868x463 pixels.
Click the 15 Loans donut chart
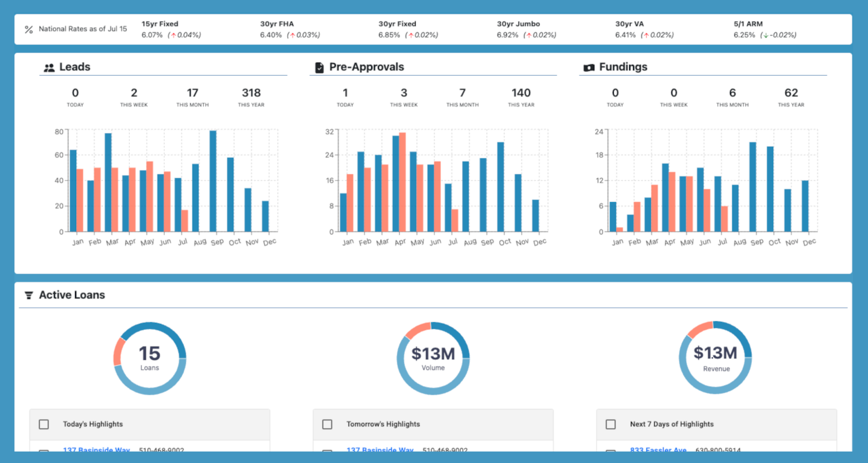pyautogui.click(x=150, y=358)
